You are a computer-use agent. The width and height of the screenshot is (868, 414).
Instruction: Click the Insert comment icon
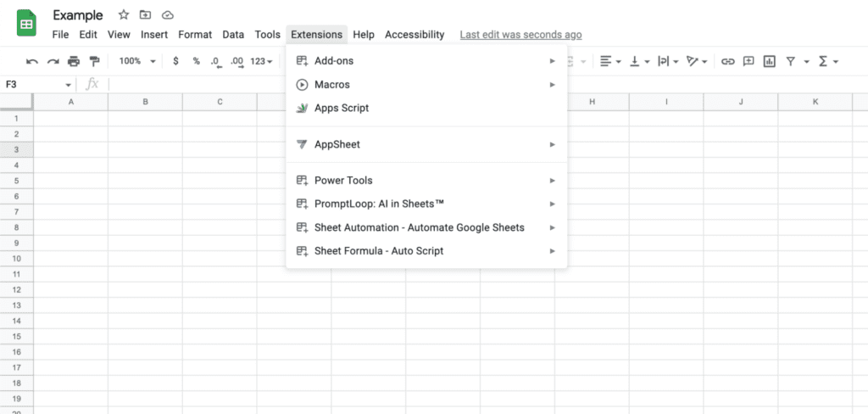point(748,62)
